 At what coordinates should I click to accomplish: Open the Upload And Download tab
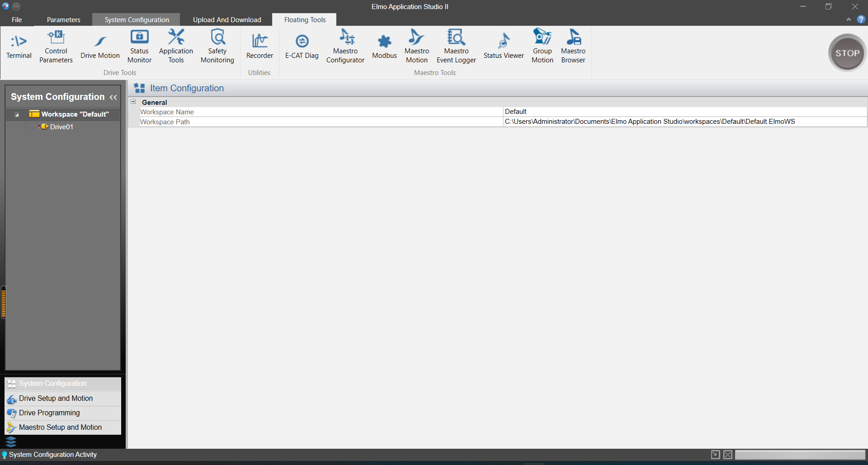coord(227,20)
